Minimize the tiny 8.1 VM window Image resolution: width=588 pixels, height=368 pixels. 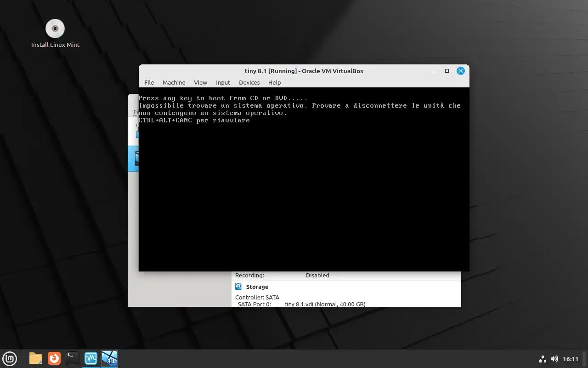click(x=433, y=71)
